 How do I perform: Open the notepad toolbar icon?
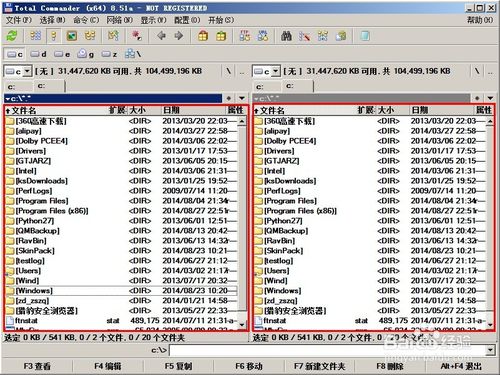[x=365, y=36]
